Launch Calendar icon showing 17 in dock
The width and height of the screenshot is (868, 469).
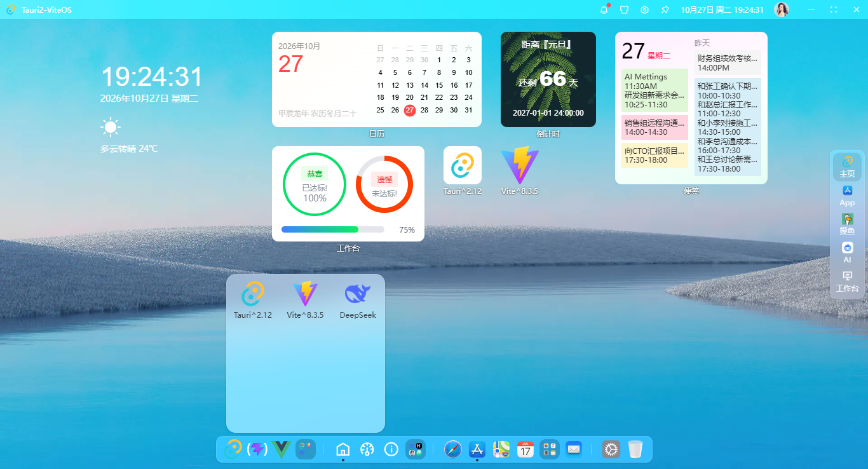526,449
